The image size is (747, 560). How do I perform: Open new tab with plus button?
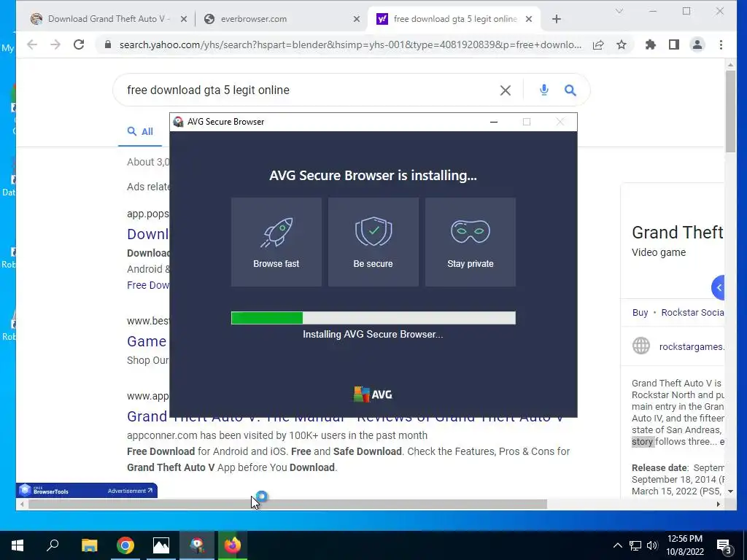(x=557, y=19)
